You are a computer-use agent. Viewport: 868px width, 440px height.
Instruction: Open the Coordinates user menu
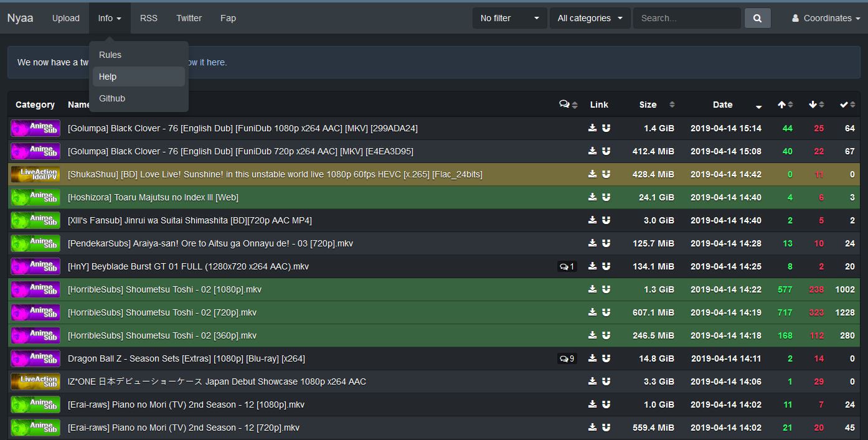826,18
